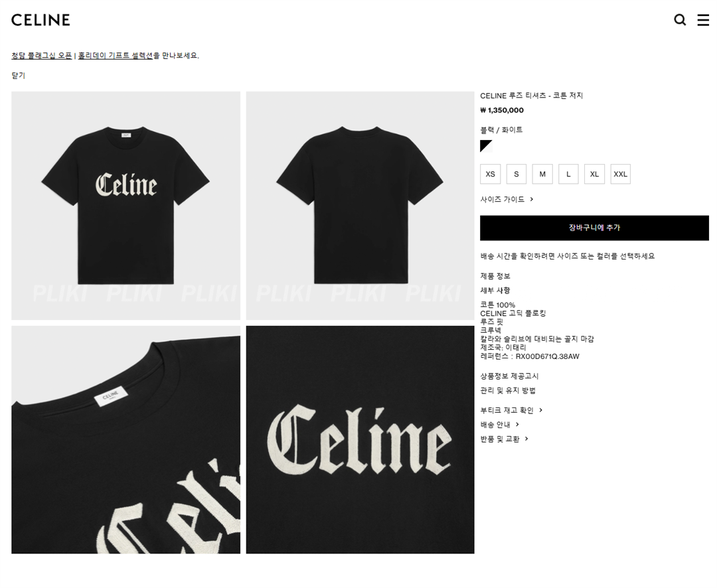This screenshot has height=588, width=717.
Task: Open the 세부 사항 details tab
Action: tap(495, 290)
